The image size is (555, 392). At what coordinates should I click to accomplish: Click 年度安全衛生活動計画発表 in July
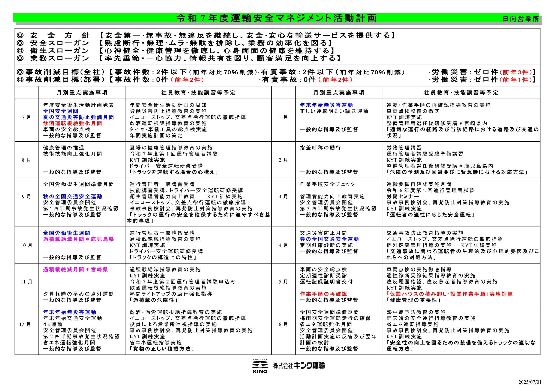[x=78, y=105]
